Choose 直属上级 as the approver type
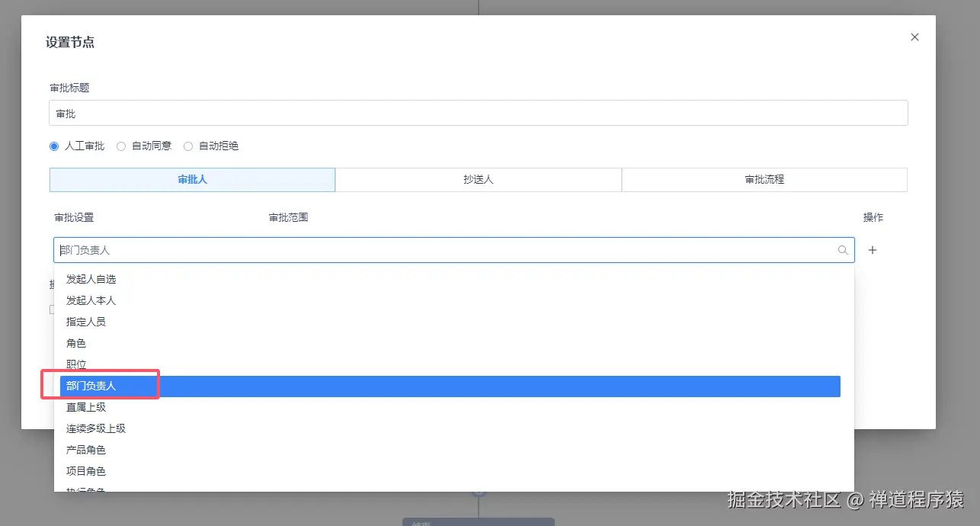This screenshot has height=526, width=980. (x=86, y=407)
